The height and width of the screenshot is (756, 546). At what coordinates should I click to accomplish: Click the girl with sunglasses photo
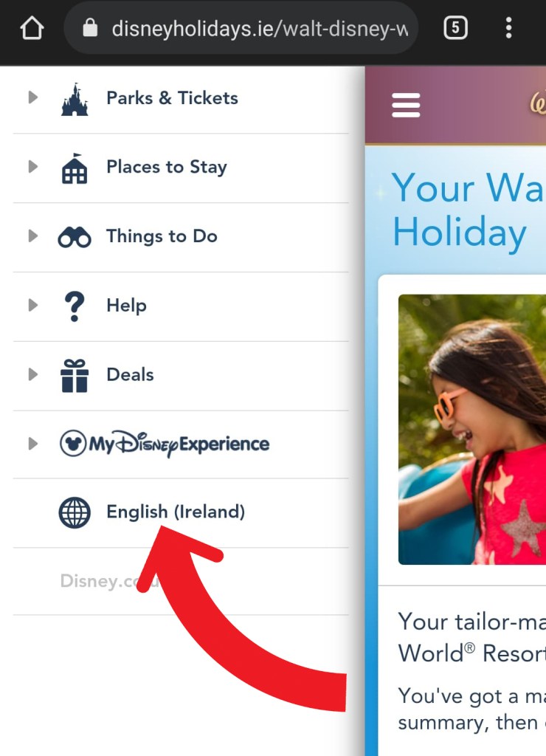click(472, 429)
